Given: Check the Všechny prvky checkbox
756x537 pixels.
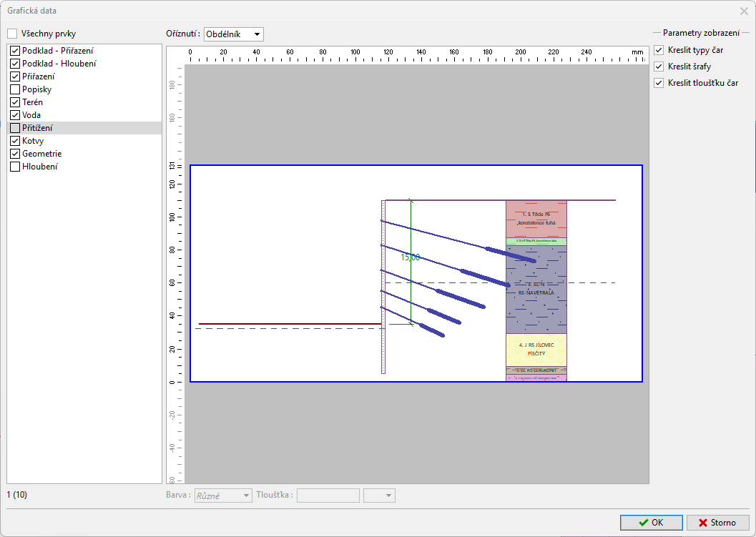Looking at the screenshot, I should tap(12, 34).
